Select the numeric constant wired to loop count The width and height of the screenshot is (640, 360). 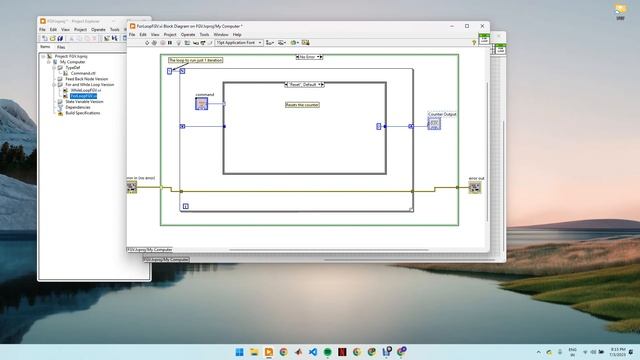pos(169,71)
